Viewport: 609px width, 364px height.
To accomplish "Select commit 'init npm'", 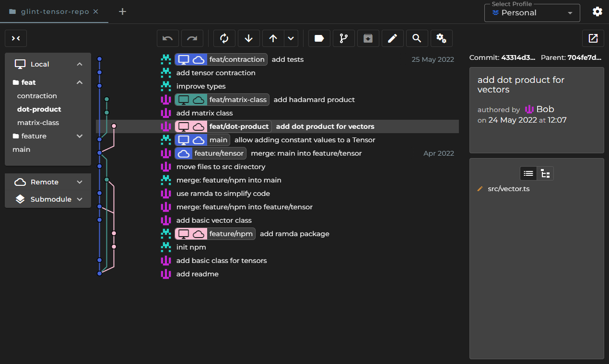I will click(x=191, y=247).
